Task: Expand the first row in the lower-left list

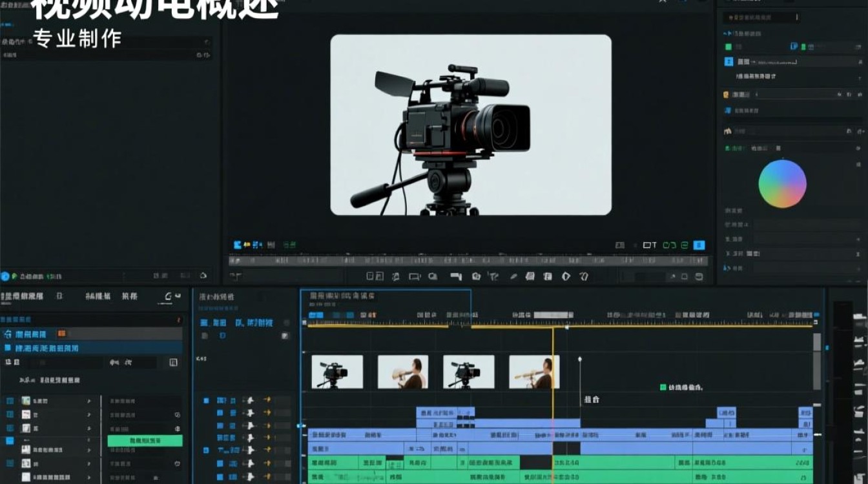Action: pyautogui.click(x=88, y=401)
